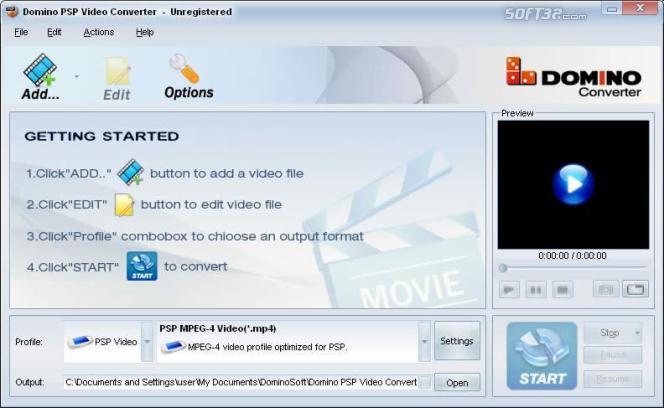664x408 pixels.
Task: Click the START icon in step 4
Action: click(x=142, y=266)
